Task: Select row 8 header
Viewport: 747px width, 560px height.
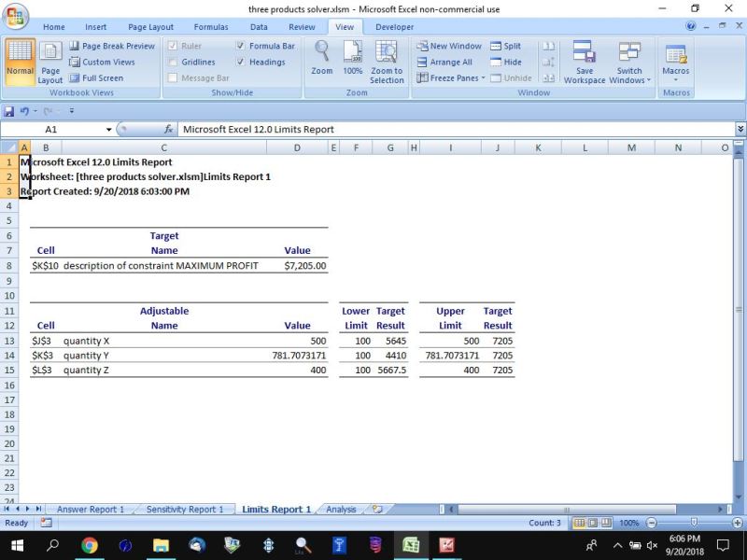Action: 9,266
